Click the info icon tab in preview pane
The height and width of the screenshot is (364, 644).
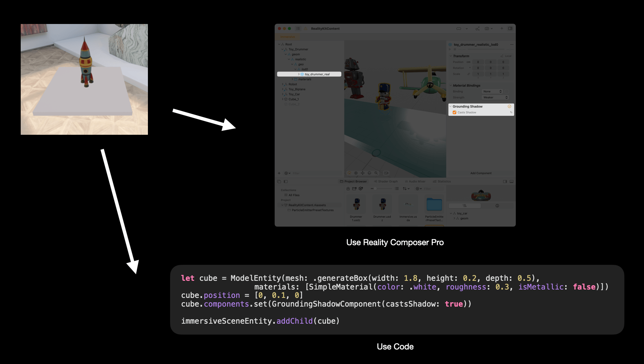click(x=497, y=206)
